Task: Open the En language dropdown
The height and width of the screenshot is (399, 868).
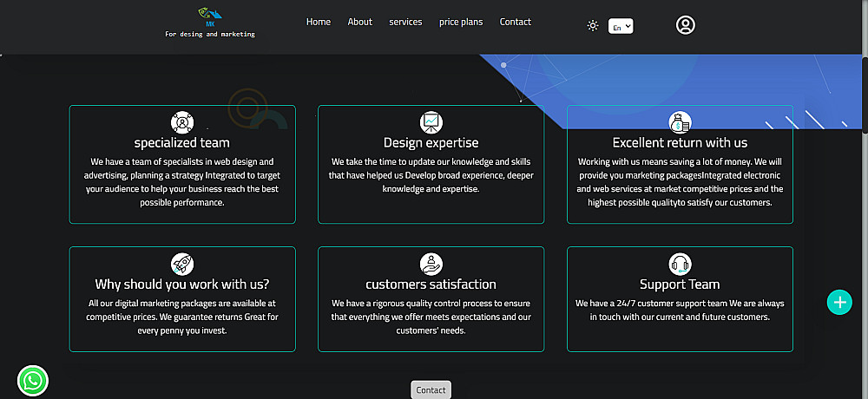Action: click(x=621, y=26)
